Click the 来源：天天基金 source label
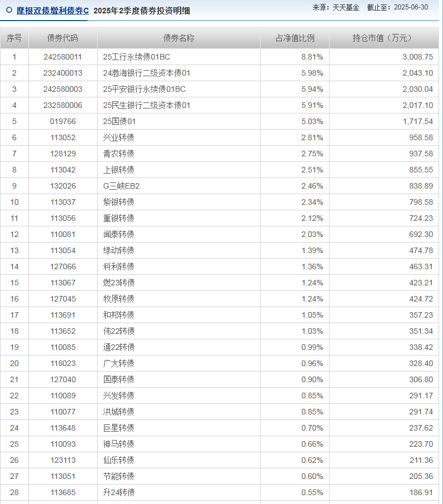 coord(336,7)
